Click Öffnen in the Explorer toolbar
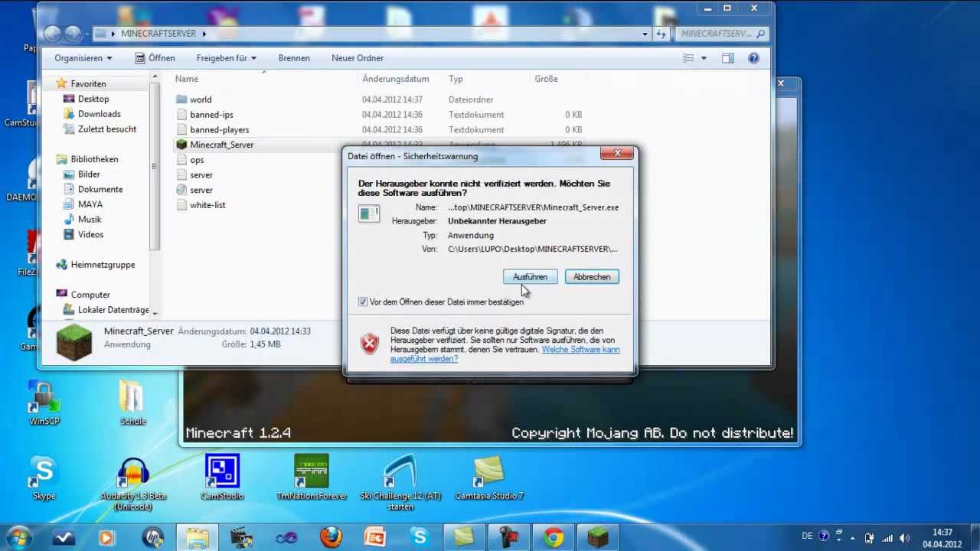Image resolution: width=980 pixels, height=551 pixels. 155,58
